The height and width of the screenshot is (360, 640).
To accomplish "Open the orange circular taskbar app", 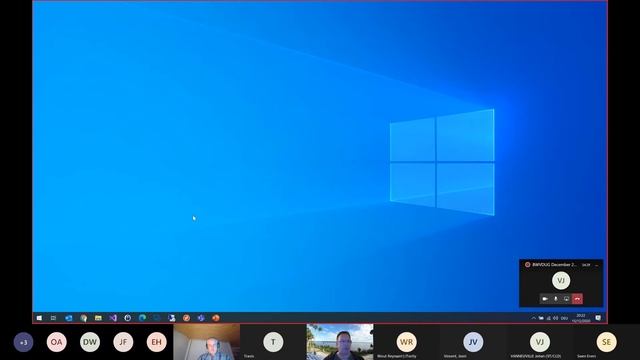I will pyautogui.click(x=187, y=318).
